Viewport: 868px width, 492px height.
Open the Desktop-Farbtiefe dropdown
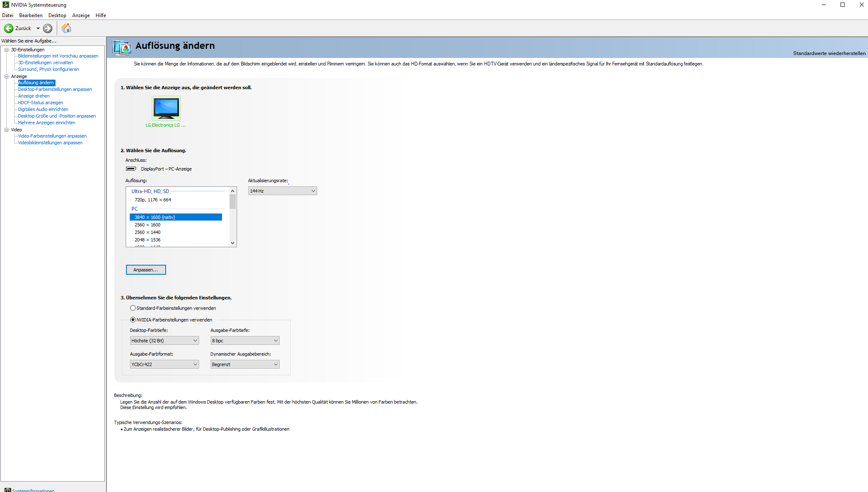pyautogui.click(x=164, y=341)
